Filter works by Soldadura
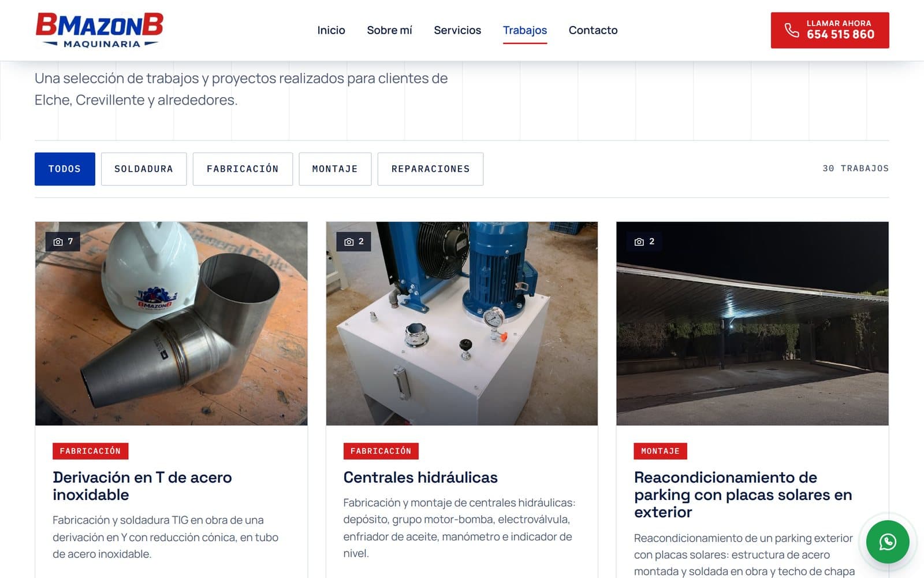The height and width of the screenshot is (578, 924). [144, 169]
